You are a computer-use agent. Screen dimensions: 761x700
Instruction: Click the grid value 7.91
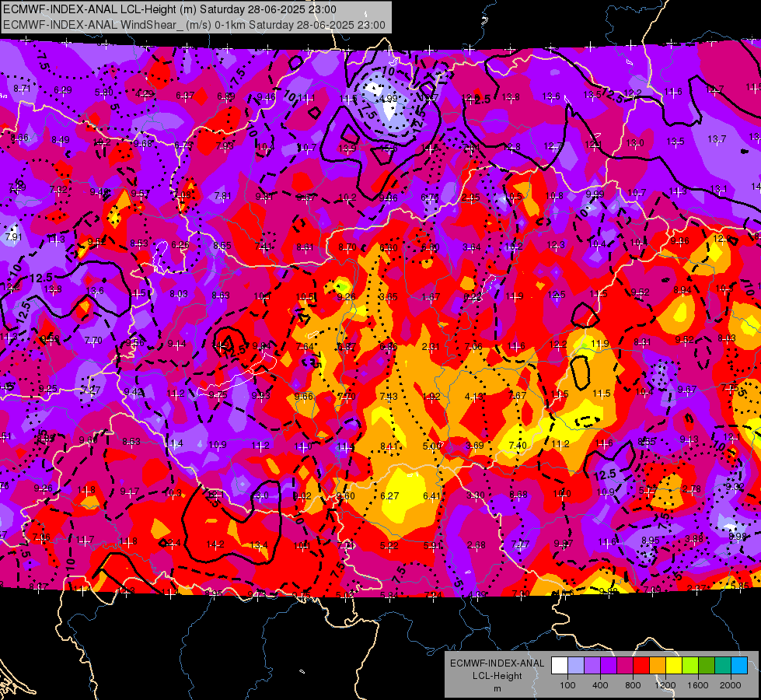[x=13, y=237]
